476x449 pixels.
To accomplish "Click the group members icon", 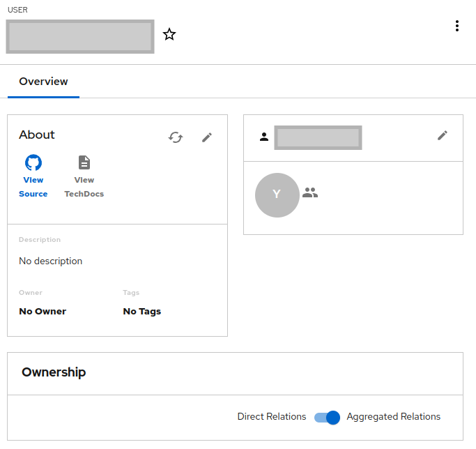I will [x=310, y=192].
